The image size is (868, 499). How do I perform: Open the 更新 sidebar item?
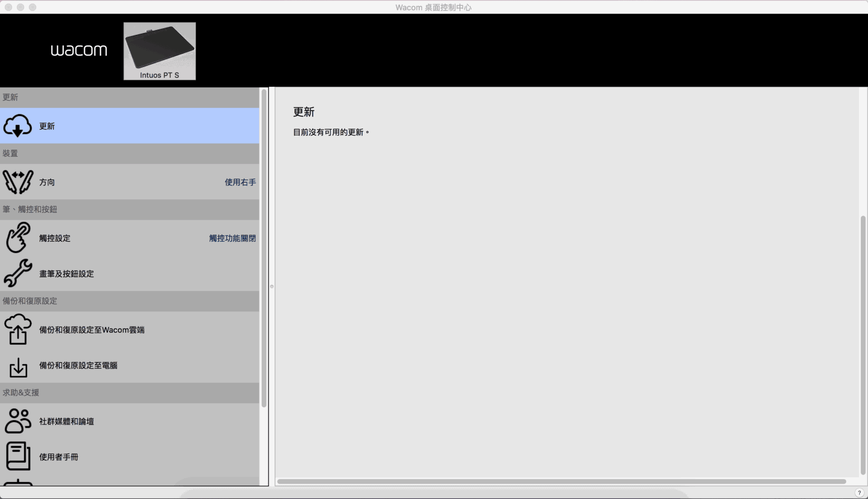(x=130, y=126)
